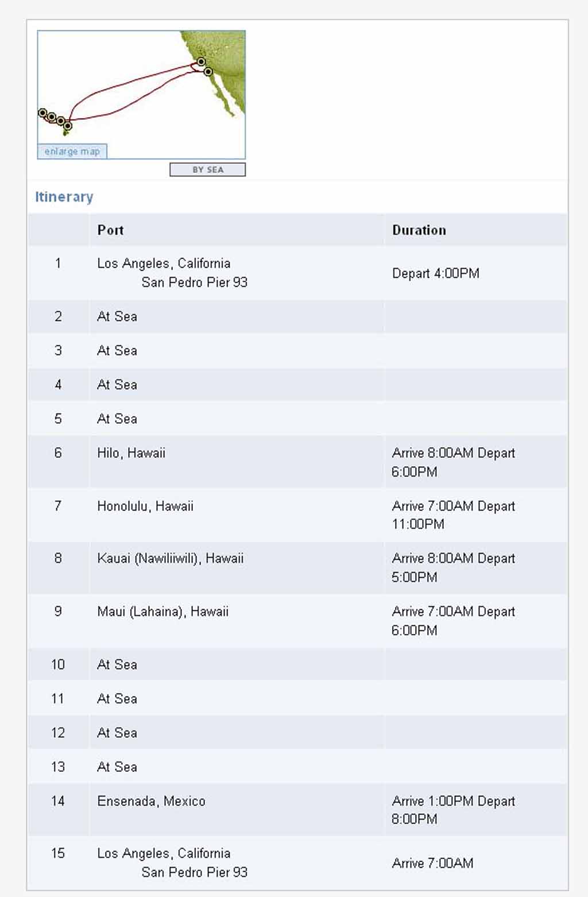Click Hilo, Hawaii port entry
This screenshot has width=588, height=897.
click(x=131, y=453)
